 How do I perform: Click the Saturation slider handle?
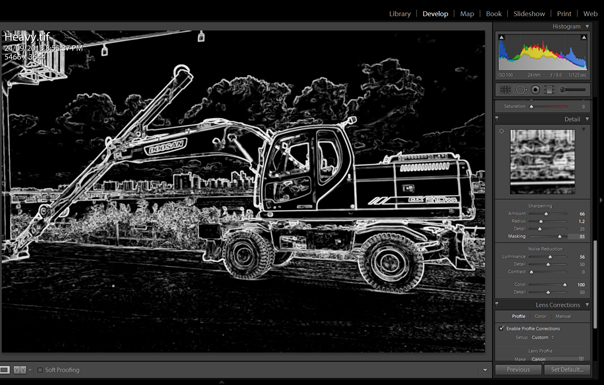click(532, 106)
